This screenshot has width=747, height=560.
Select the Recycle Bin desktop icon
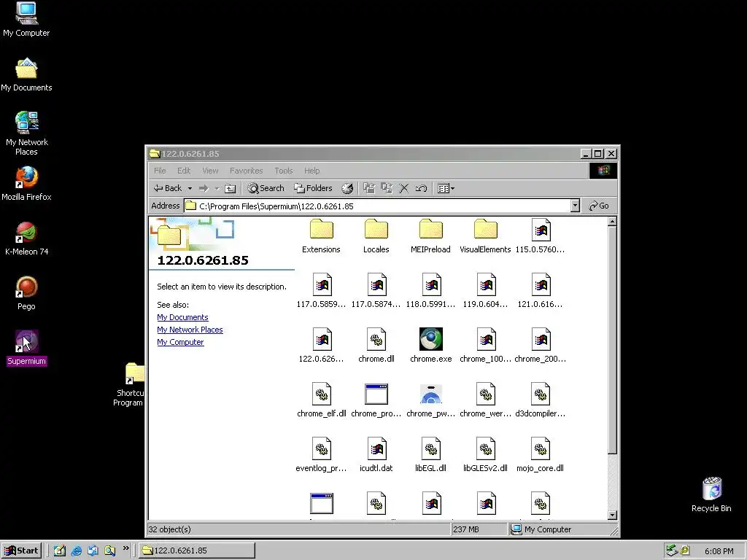click(x=711, y=495)
